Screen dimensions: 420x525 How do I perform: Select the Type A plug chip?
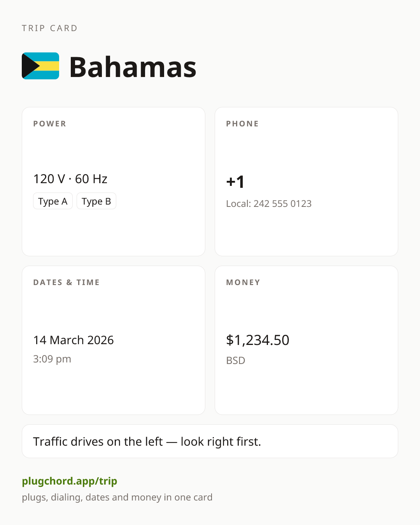(53, 201)
